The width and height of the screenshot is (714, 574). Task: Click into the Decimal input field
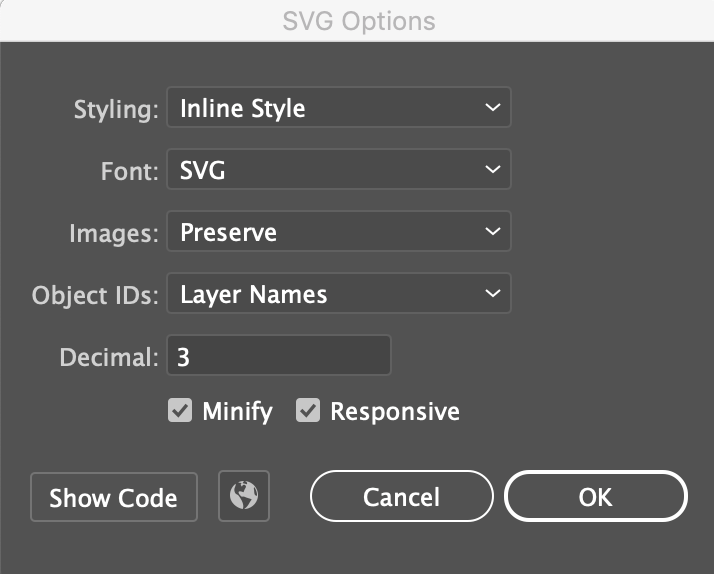278,356
